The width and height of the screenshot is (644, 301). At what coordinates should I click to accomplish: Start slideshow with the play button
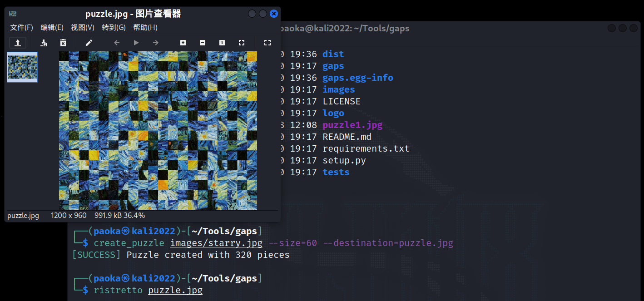pyautogui.click(x=136, y=43)
